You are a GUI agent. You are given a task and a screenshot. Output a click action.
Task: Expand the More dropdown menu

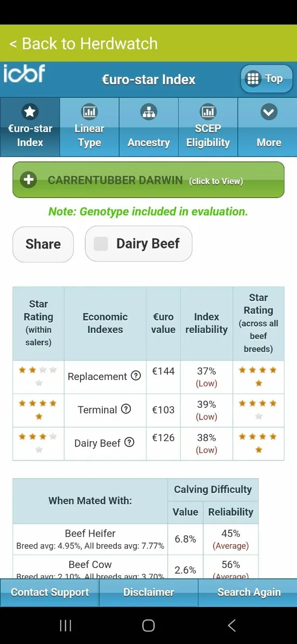point(268,127)
